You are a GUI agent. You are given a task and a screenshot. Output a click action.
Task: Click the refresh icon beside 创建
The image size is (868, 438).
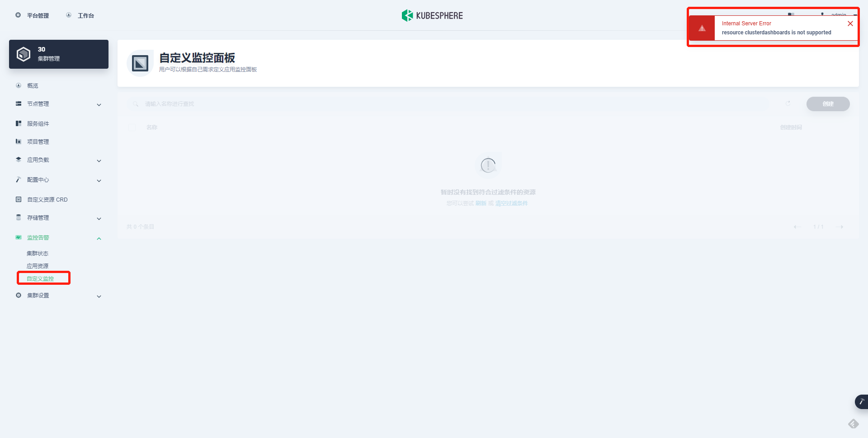(x=788, y=104)
